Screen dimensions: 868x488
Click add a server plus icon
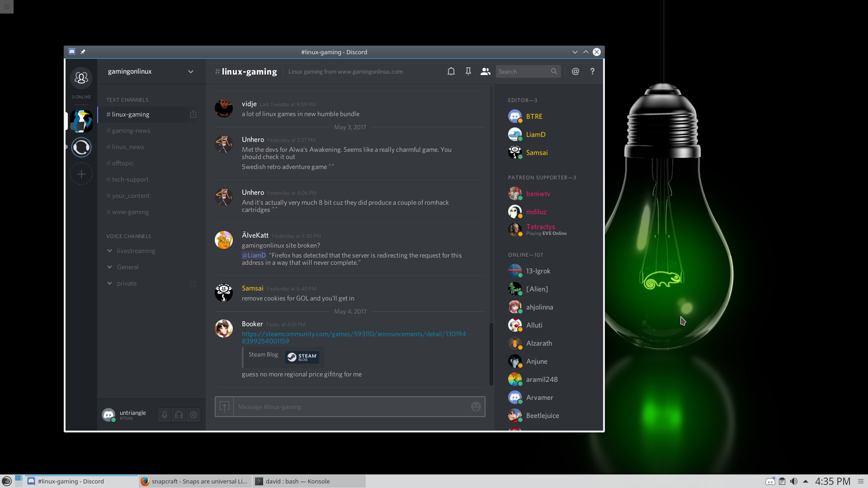[x=81, y=174]
